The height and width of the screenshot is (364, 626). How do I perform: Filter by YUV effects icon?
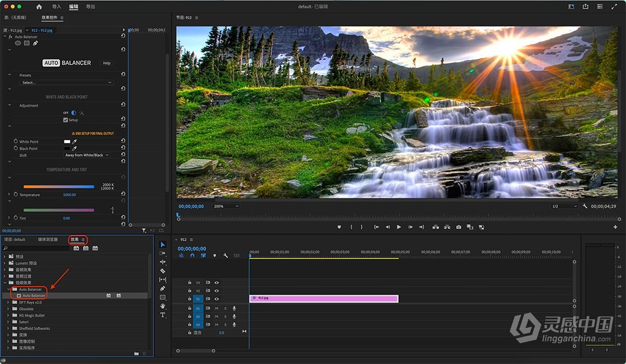pyautogui.click(x=95, y=248)
